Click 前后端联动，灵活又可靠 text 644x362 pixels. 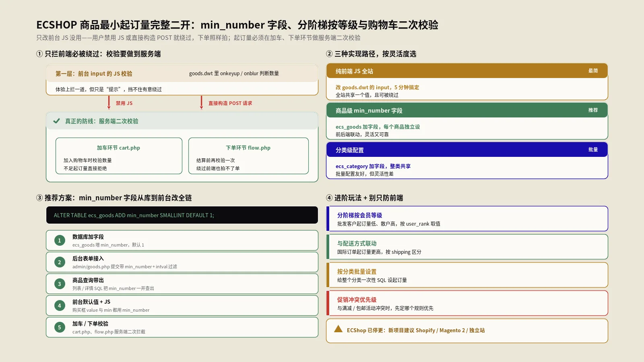coord(362,135)
